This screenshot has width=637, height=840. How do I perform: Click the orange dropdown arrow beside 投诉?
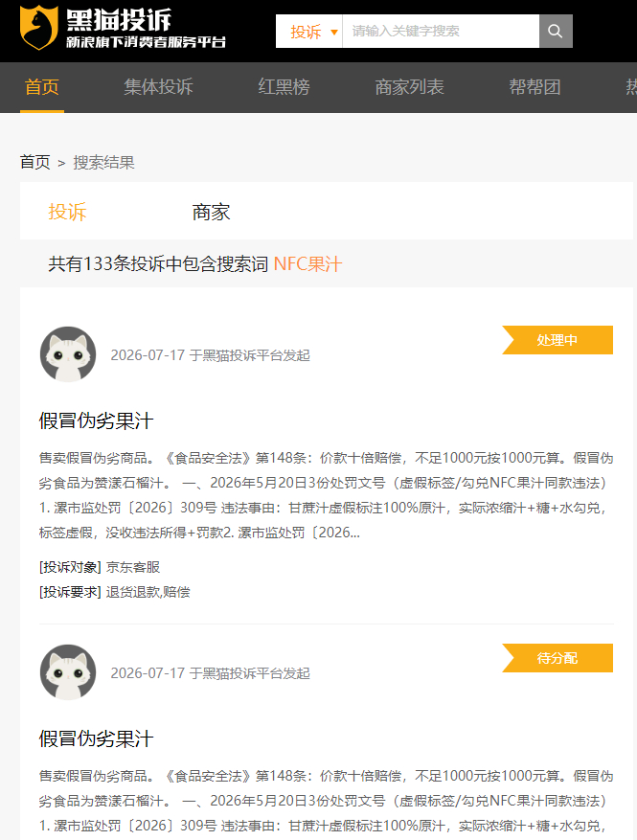[334, 33]
